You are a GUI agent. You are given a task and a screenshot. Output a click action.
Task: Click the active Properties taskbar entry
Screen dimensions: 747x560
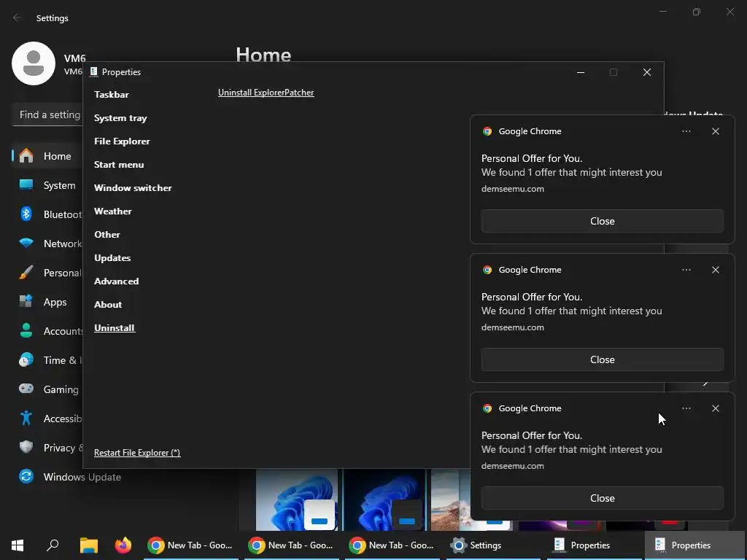[x=694, y=545]
